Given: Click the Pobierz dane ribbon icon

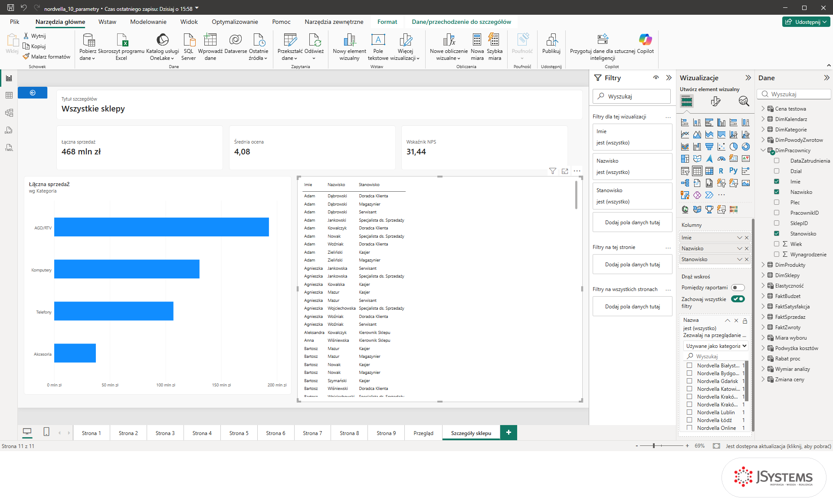Looking at the screenshot, I should pos(88,47).
